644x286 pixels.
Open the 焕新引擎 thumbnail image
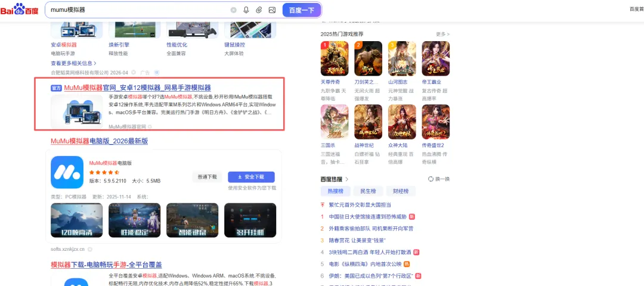(135, 30)
